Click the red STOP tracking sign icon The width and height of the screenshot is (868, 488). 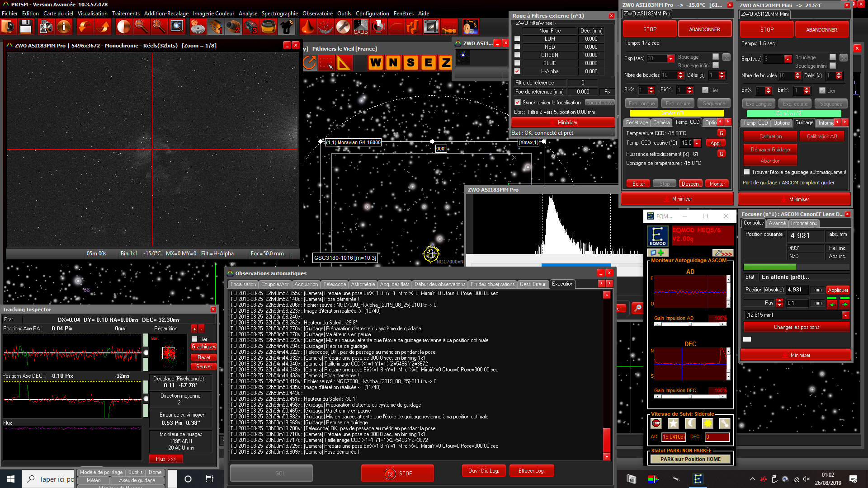[x=656, y=423]
